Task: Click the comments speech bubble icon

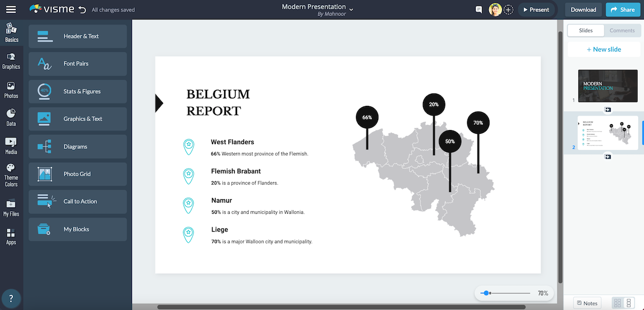Action: (x=479, y=10)
